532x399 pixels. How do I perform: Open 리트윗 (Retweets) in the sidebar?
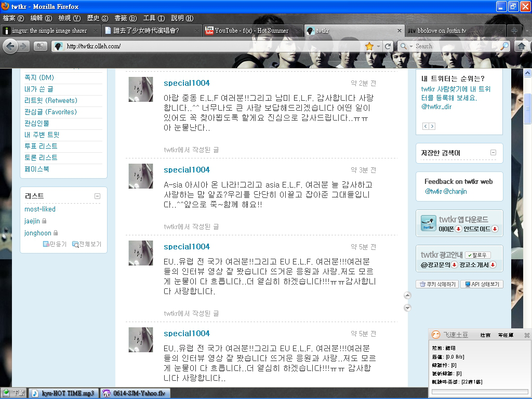tap(51, 100)
